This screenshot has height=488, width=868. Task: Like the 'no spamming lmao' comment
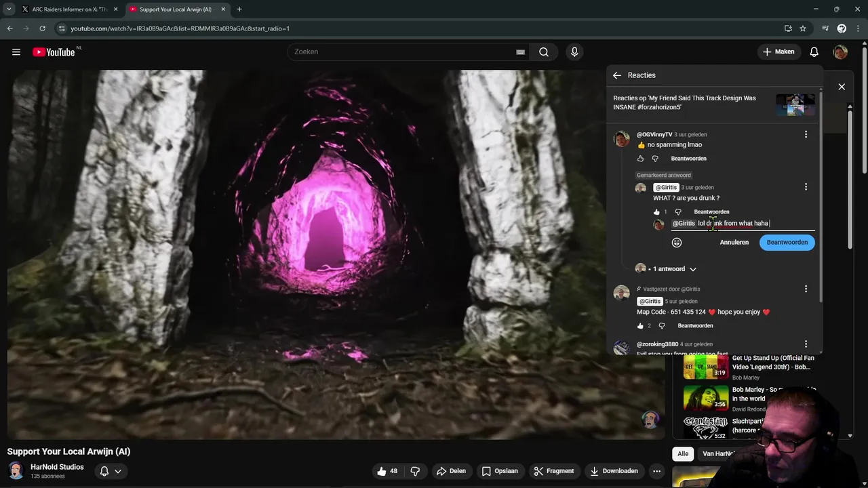click(640, 159)
